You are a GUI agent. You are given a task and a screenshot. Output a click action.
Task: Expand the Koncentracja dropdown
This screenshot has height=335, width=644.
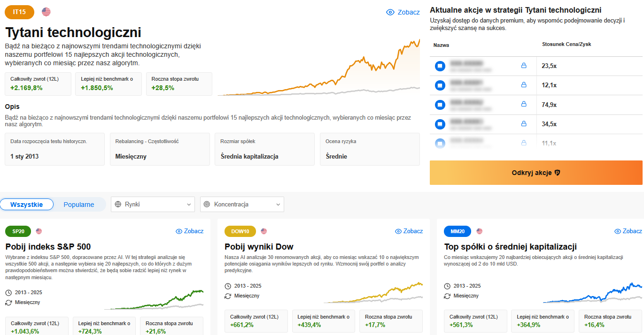pos(242,205)
